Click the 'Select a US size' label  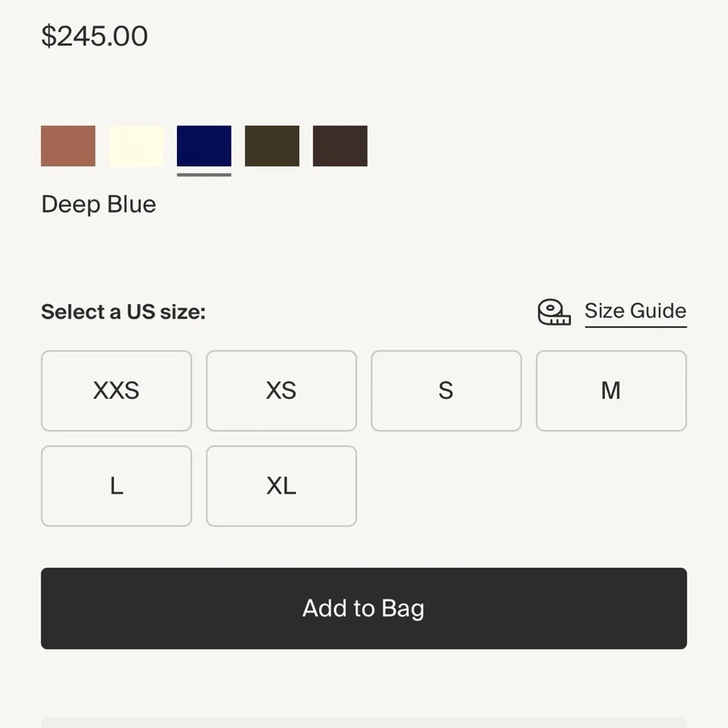124,312
